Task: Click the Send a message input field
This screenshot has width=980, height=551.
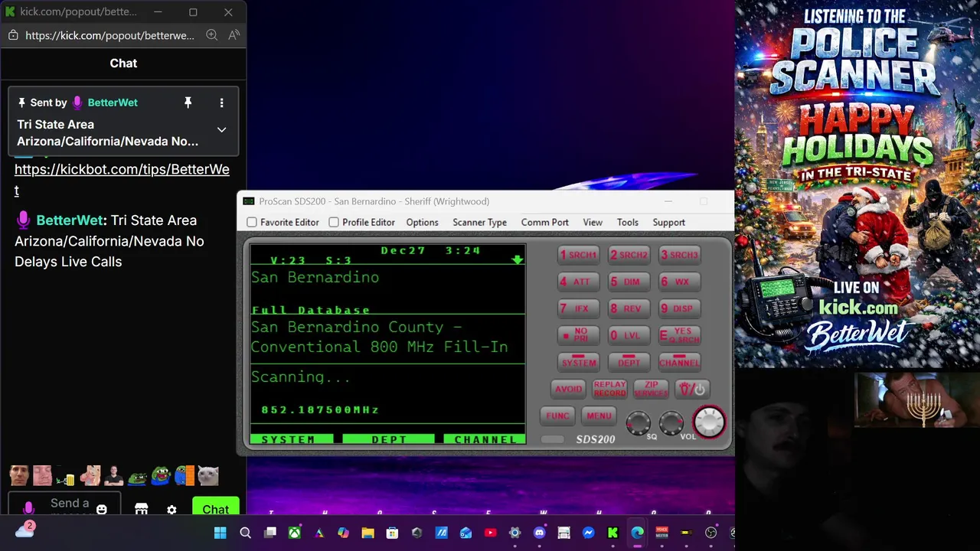Action: (x=70, y=504)
